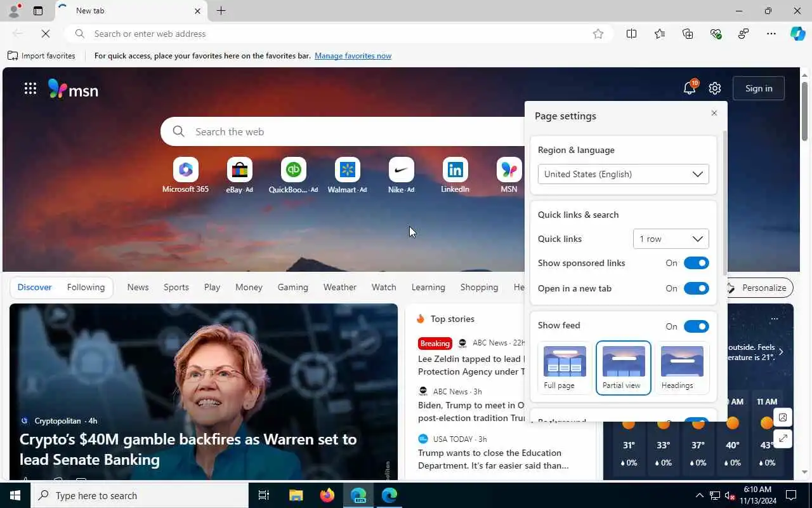Open the News category
812x508 pixels.
point(138,287)
